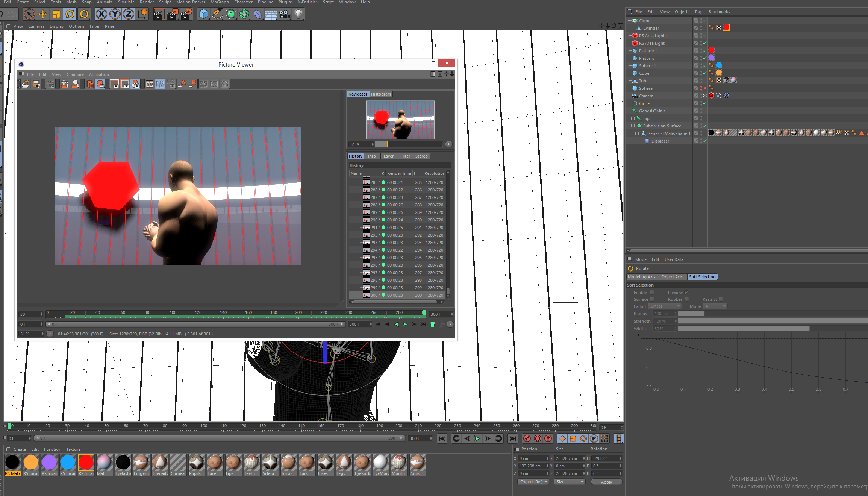Open Compare menu in Picture Viewer
Screen dimensions: 868x496
[x=75, y=74]
